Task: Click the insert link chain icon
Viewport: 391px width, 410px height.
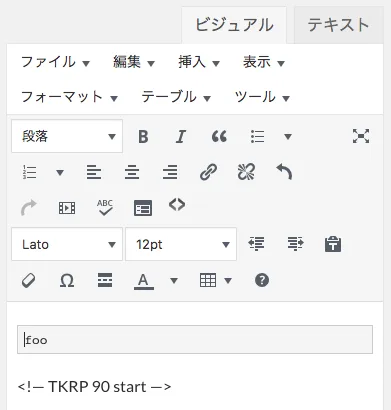Action: pos(209,172)
